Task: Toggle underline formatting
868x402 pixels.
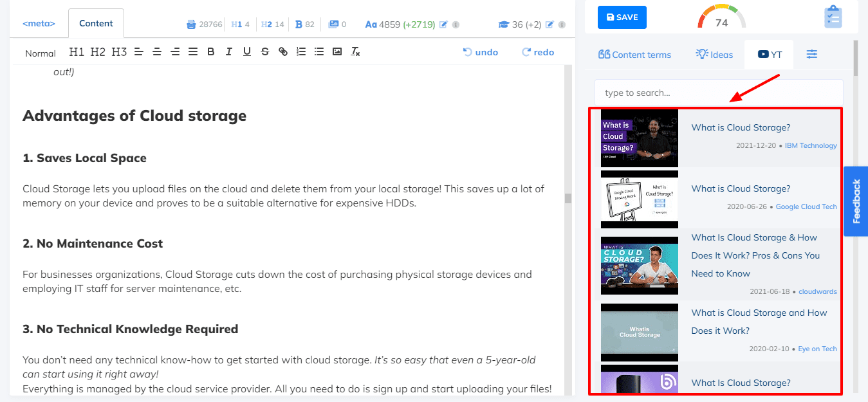Action: click(x=246, y=52)
